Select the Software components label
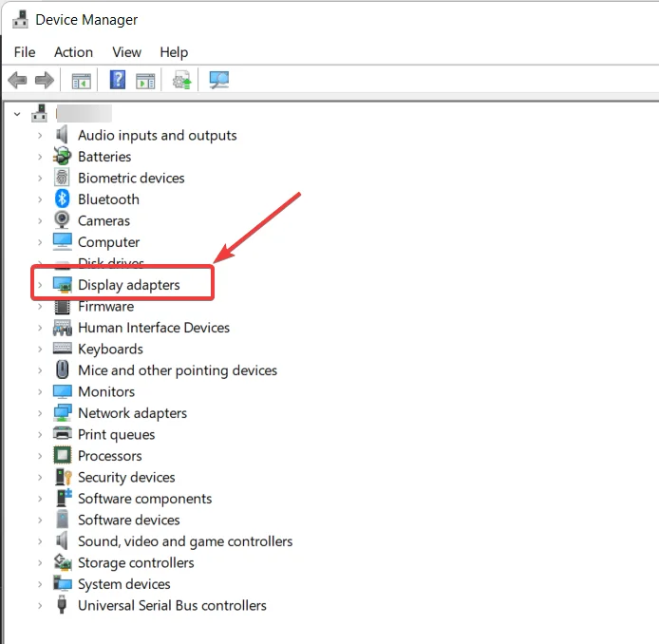Screen dimensions: 659x644 [x=145, y=499]
